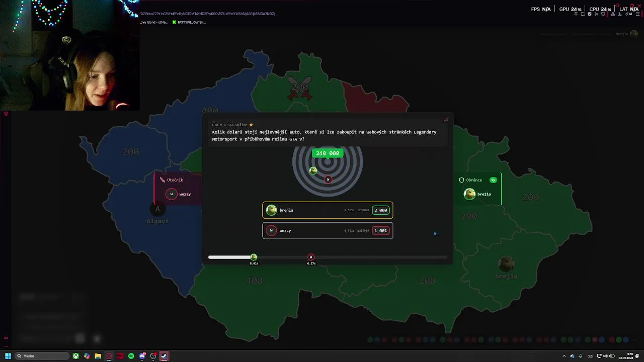Click the account icon in overlay toolbar
This screenshot has width=644, height=362.
pos(613,14)
